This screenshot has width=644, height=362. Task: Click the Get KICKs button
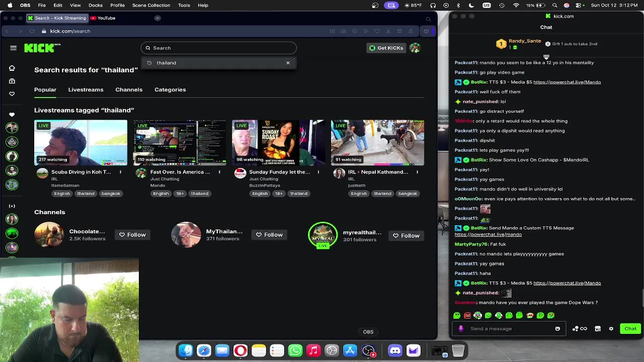tap(386, 48)
